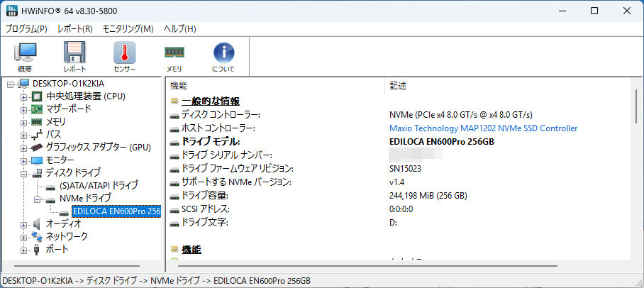644x288 pixels.
Task: Click the drive icon beside ドライブ モデル row
Action: pyautogui.click(x=174, y=143)
